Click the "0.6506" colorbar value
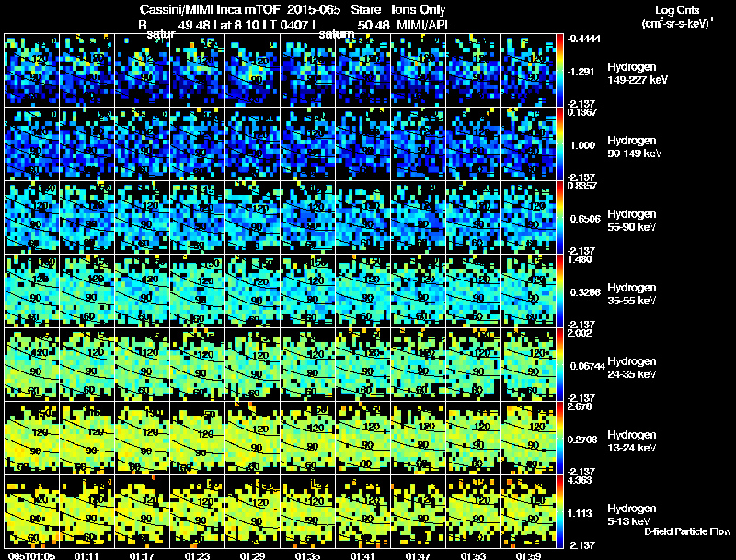736x560 pixels. point(585,219)
